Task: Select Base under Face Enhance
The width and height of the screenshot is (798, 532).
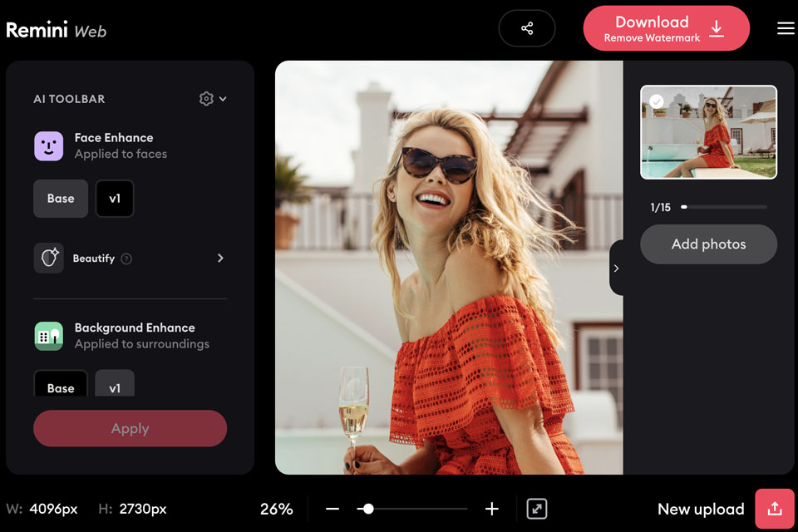Action: click(61, 199)
